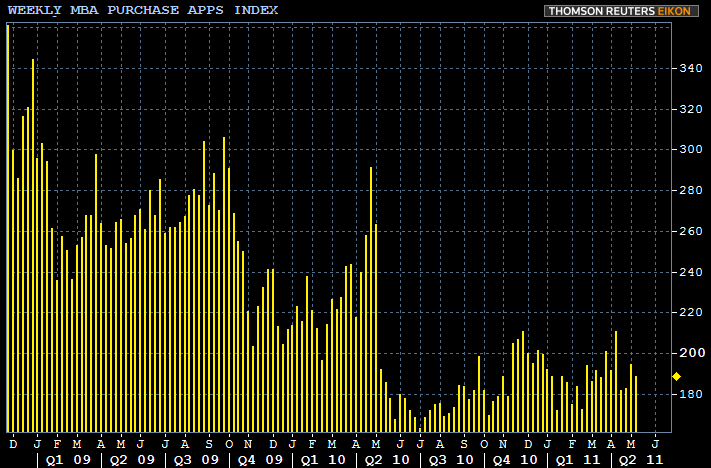This screenshot has height=468, width=711.
Task: Click the 300 value on the y-axis
Action: 689,150
